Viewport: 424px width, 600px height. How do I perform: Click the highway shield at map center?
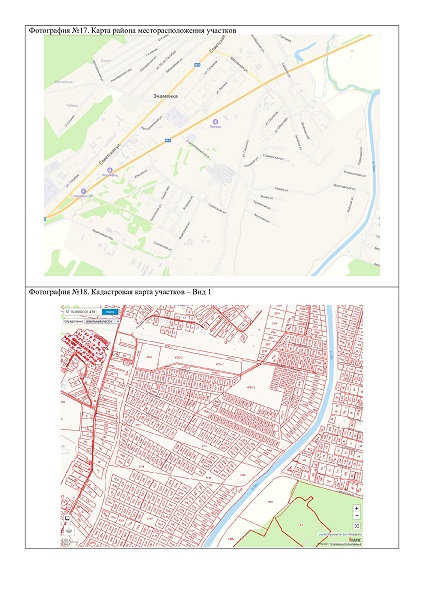[168, 141]
